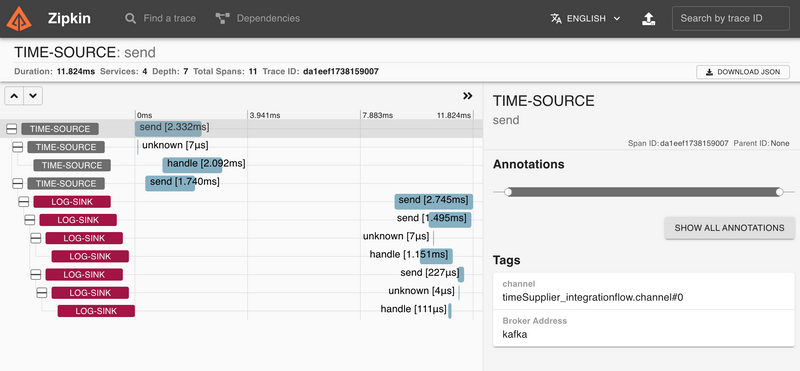
Task: Collapse the TIME-SOURCE send 1.740ms span row
Action: point(18,184)
